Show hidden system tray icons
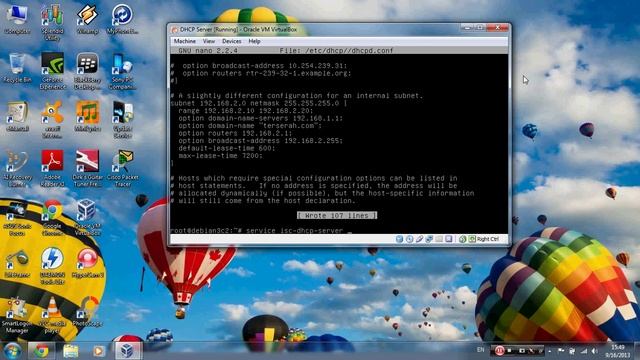 coord(550,351)
